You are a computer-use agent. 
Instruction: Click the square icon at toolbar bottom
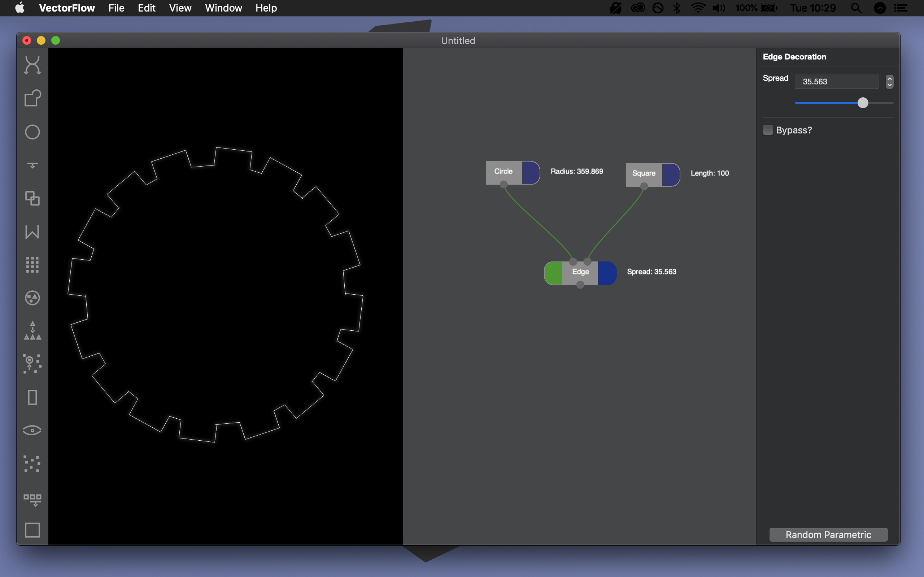tap(32, 530)
